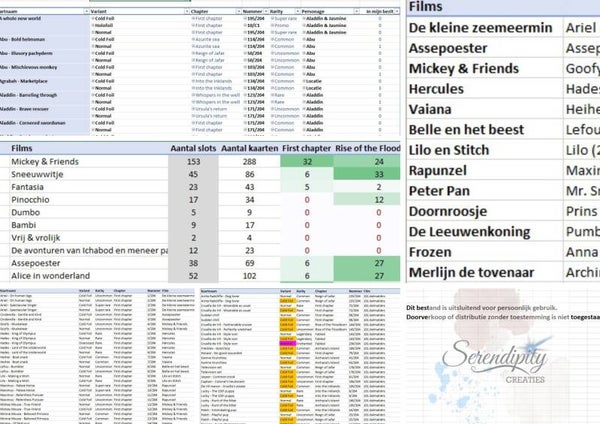Click the '52' slots value for Alice in wonderland
Viewport: 600px width, 424px height.
tap(193, 276)
